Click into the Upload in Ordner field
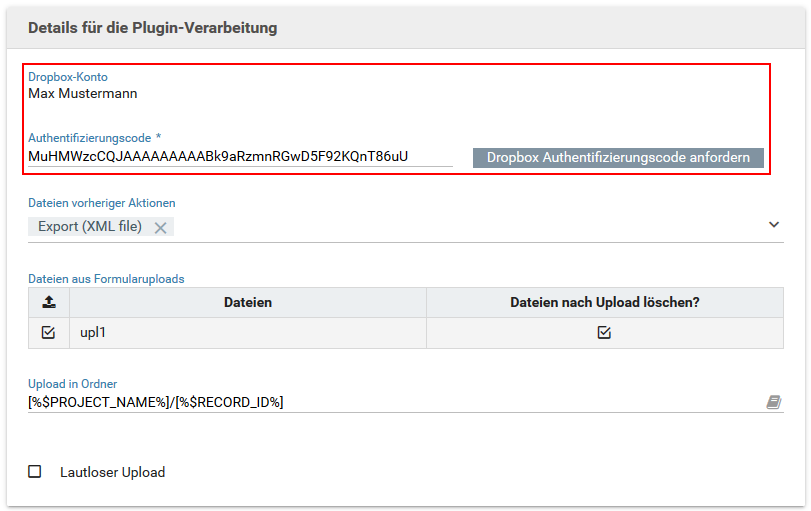 [390, 402]
